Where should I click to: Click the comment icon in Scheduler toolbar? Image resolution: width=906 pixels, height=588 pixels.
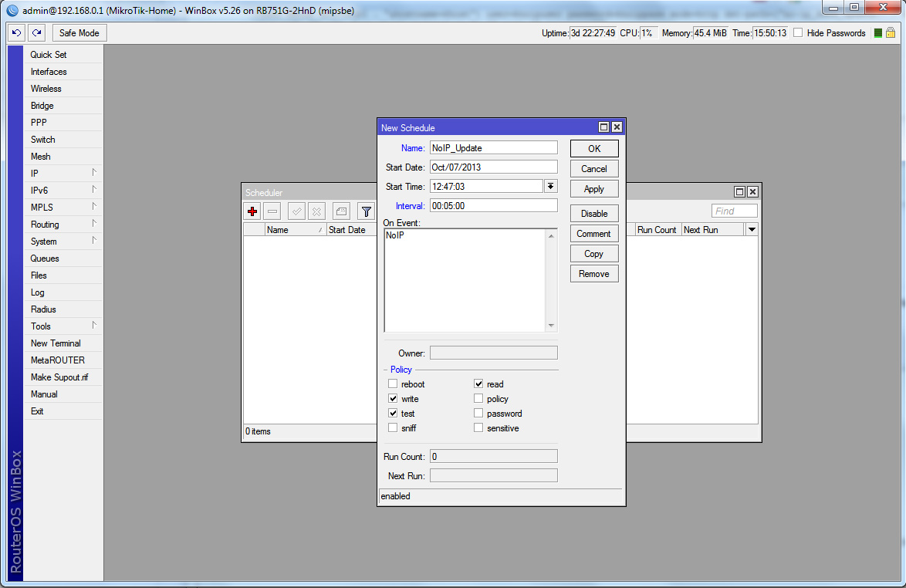[x=342, y=211]
